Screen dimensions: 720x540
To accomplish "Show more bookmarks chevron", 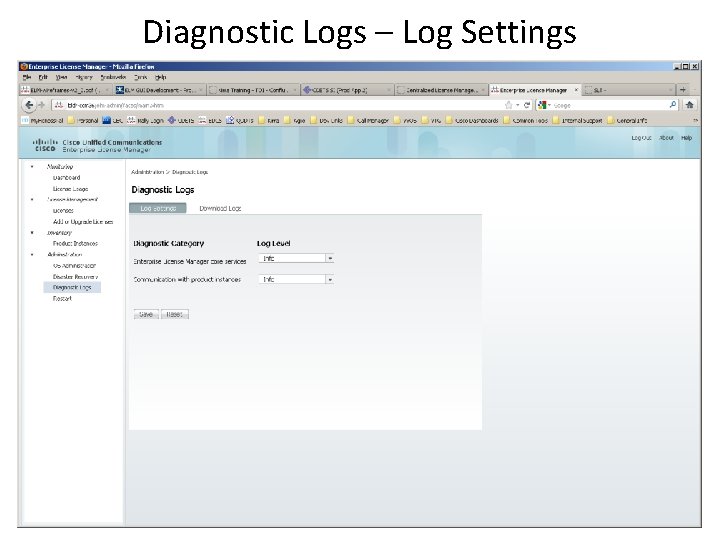I will click(695, 120).
